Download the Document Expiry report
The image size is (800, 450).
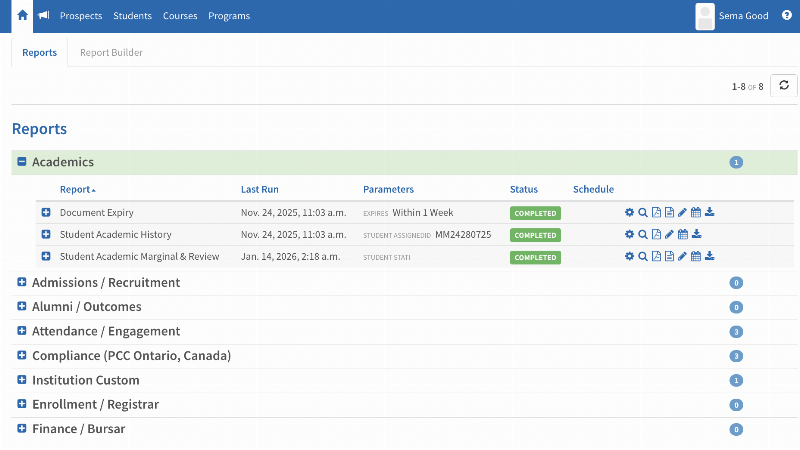click(x=710, y=212)
